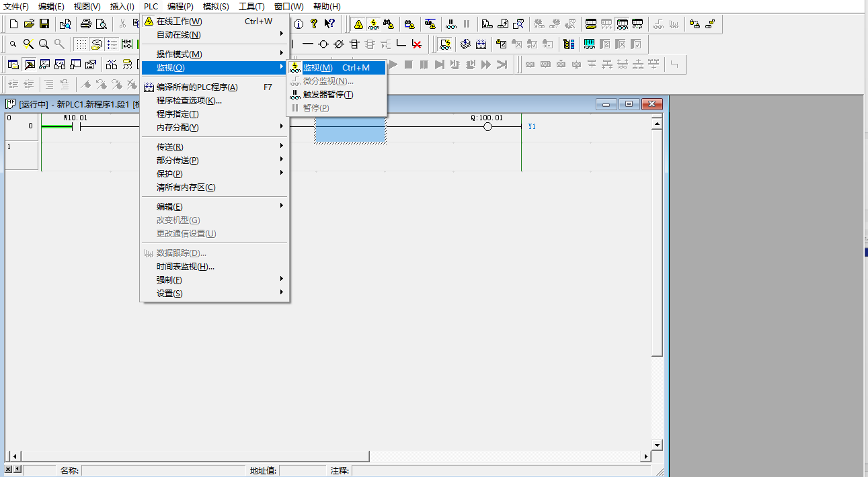Insert a horizontal line from the toolbar
Viewport: 868px width, 477px height.
tap(308, 44)
